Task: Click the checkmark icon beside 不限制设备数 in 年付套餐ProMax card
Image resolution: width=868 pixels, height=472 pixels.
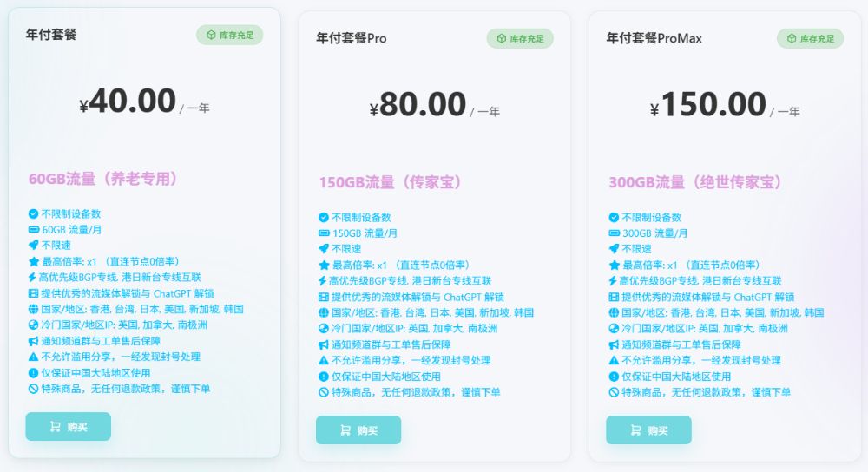Action: 614,218
